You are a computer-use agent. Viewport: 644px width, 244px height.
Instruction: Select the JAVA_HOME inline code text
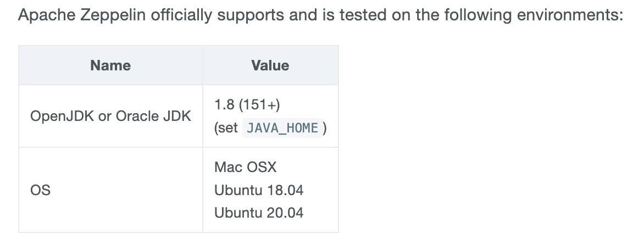coord(282,127)
